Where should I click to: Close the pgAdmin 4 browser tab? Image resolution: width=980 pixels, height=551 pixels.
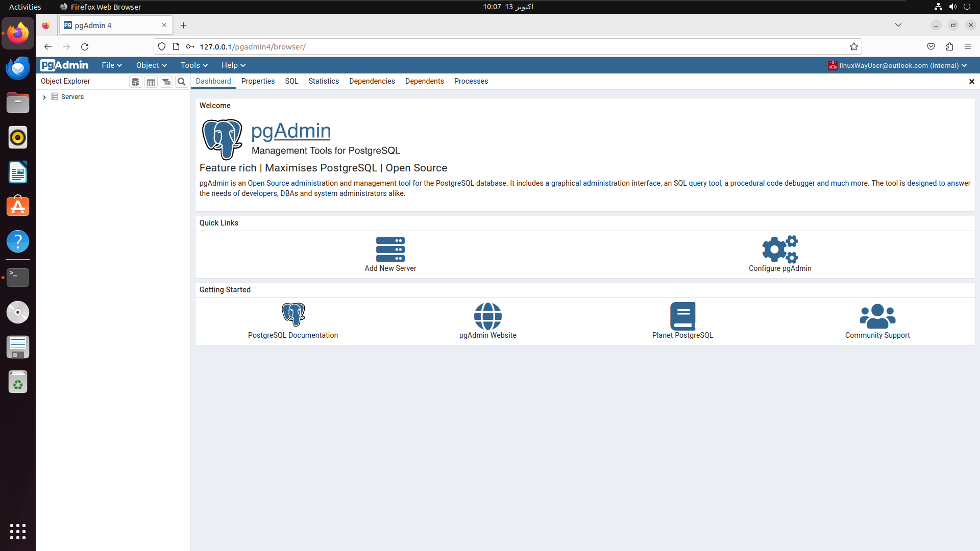pos(164,25)
